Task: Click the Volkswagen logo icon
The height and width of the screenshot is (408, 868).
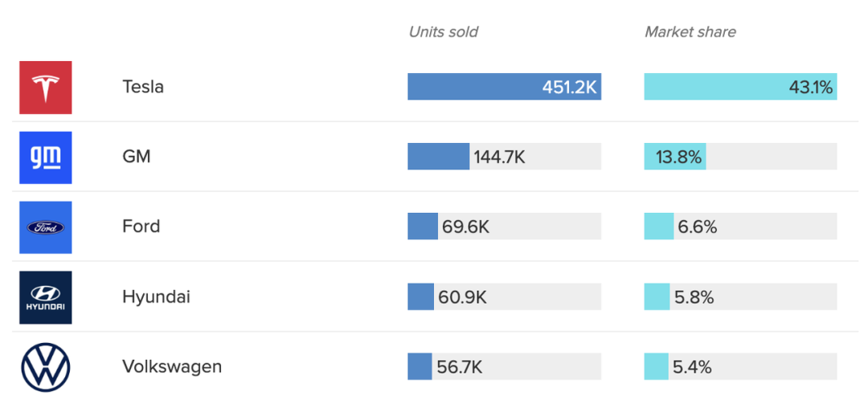Action: tap(46, 367)
